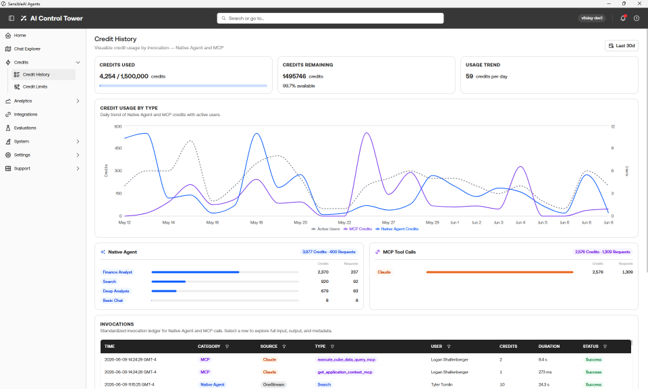Screen dimensions: 648x389
Task: Collapse the sidebar with the panel toggle icon
Action: 12,18
